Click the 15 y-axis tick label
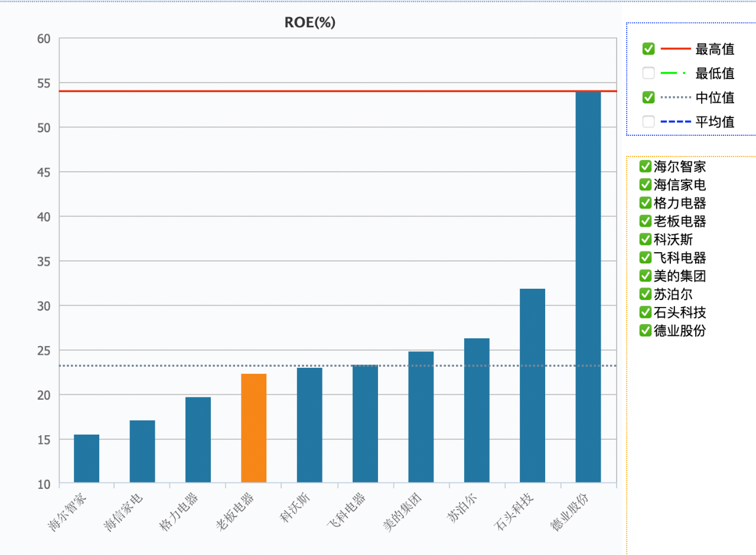This screenshot has width=756, height=555. [44, 440]
